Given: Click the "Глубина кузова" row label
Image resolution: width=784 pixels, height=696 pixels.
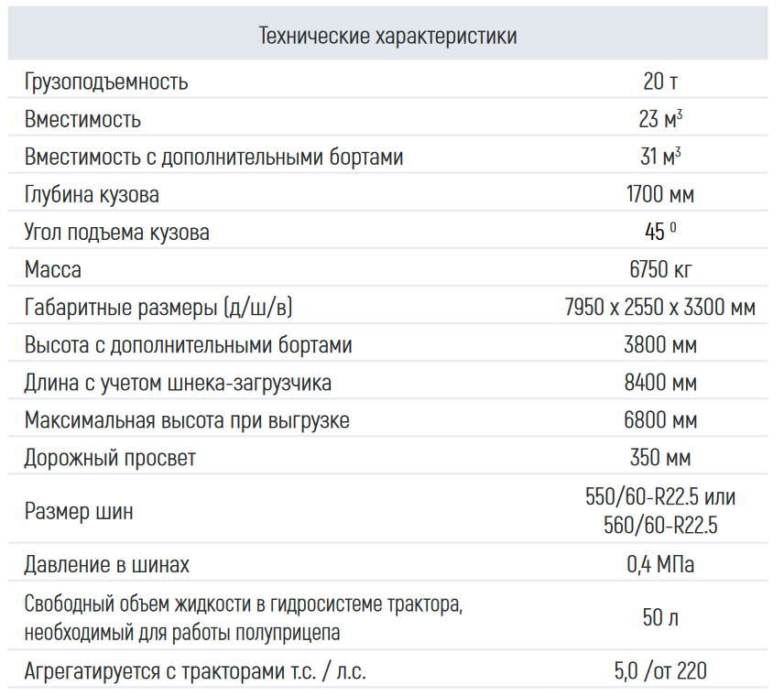Looking at the screenshot, I should (92, 194).
